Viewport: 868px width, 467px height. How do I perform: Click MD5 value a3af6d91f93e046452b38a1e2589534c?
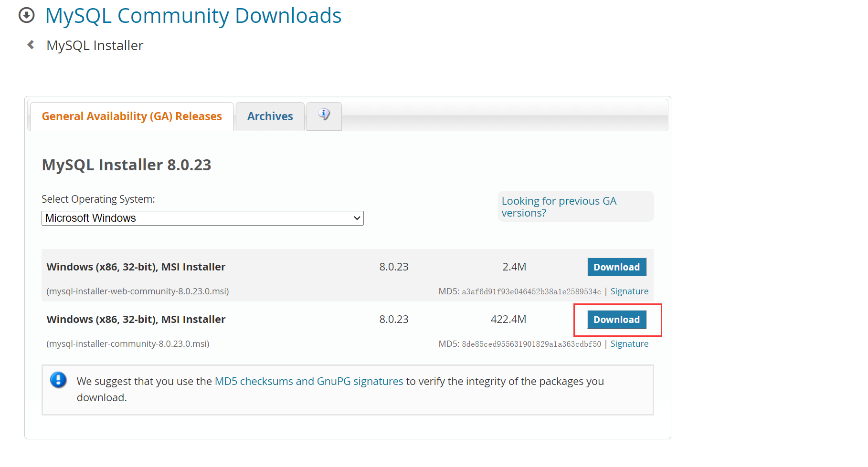point(531,291)
